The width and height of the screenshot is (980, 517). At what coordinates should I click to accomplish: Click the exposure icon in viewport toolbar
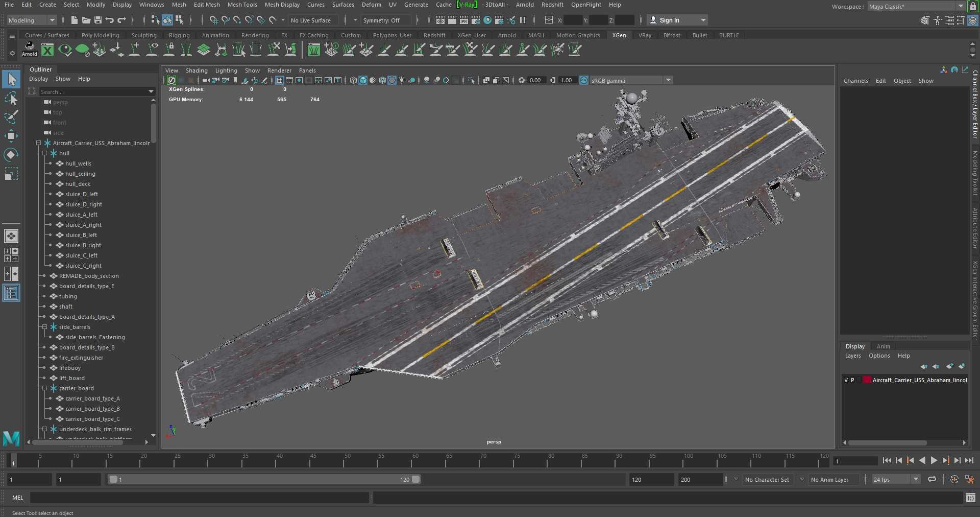click(x=522, y=80)
